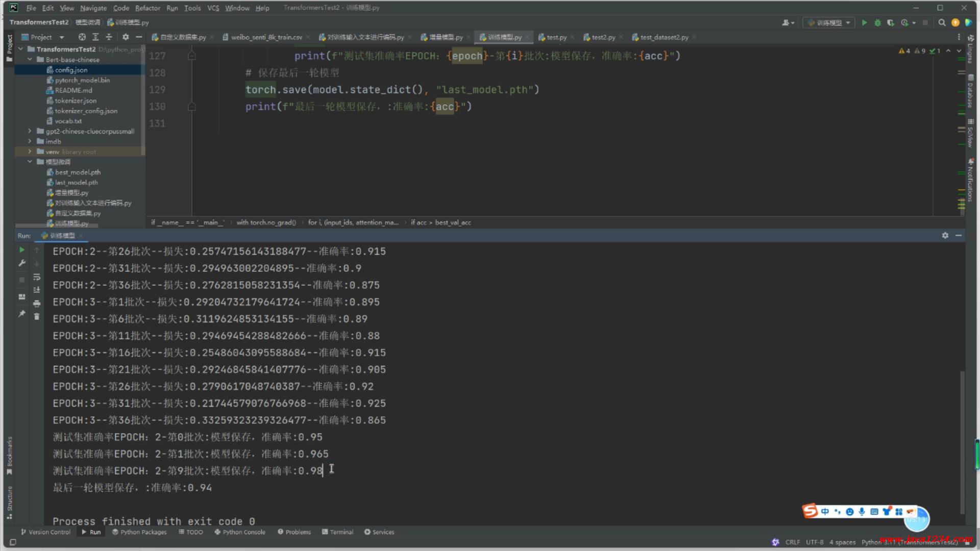980x551 pixels.
Task: Toggle scroll to end of output
Action: 37,290
